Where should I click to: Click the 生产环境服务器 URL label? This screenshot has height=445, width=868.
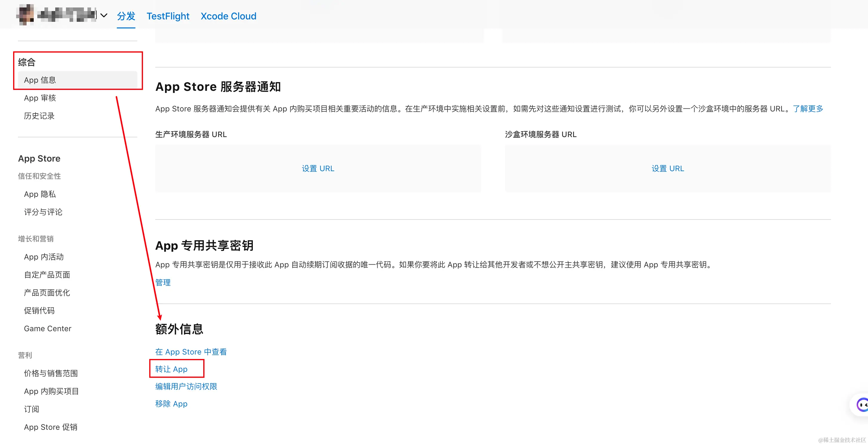click(191, 134)
